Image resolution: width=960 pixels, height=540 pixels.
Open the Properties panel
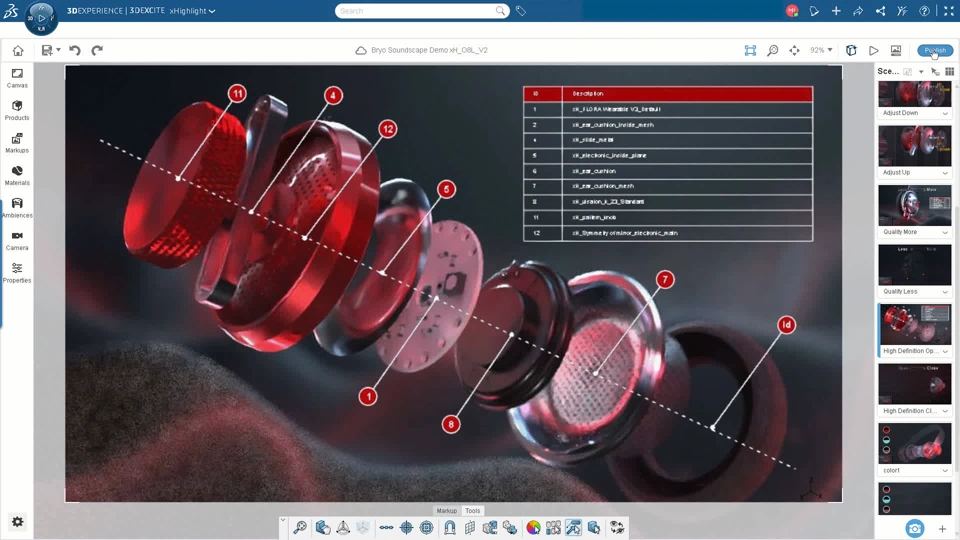(17, 273)
